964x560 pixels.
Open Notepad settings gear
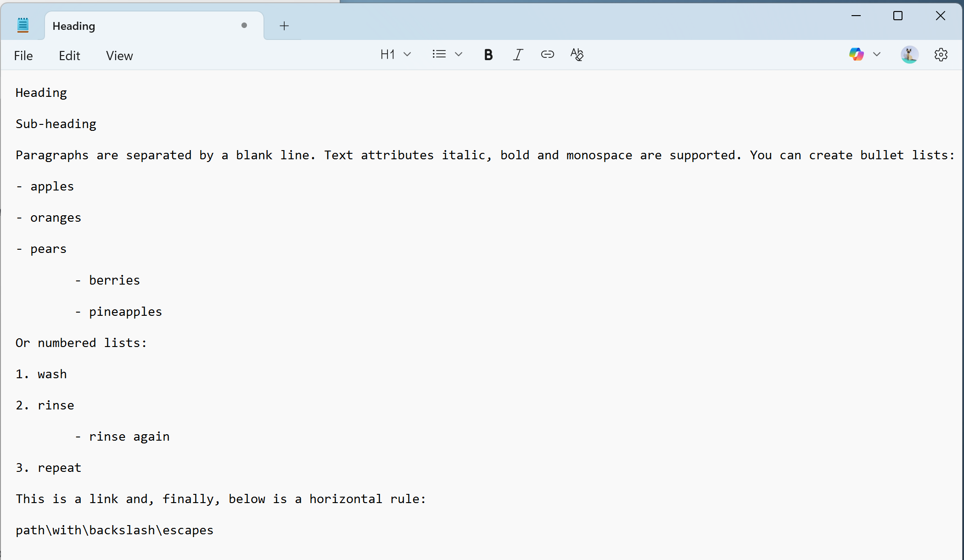[x=941, y=55]
